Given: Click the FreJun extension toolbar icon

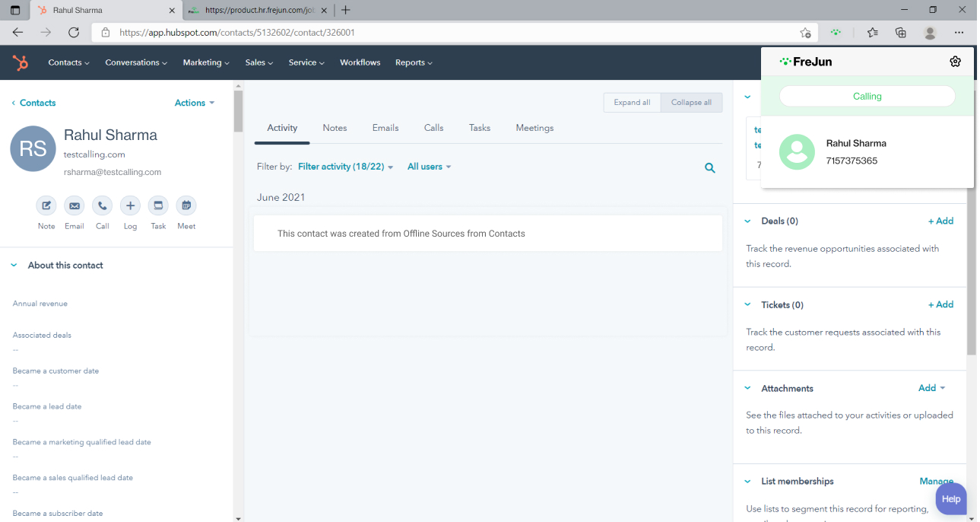Looking at the screenshot, I should 836,33.
